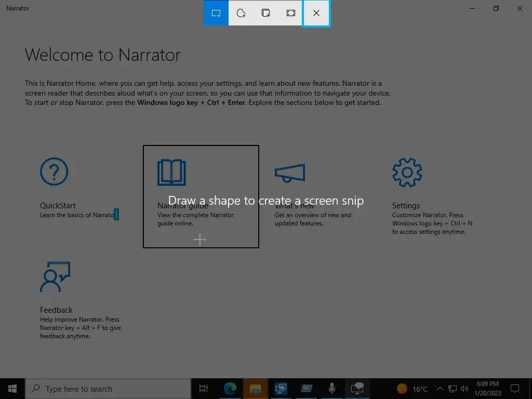
Task: Open the Feedback title link
Action: click(x=56, y=310)
